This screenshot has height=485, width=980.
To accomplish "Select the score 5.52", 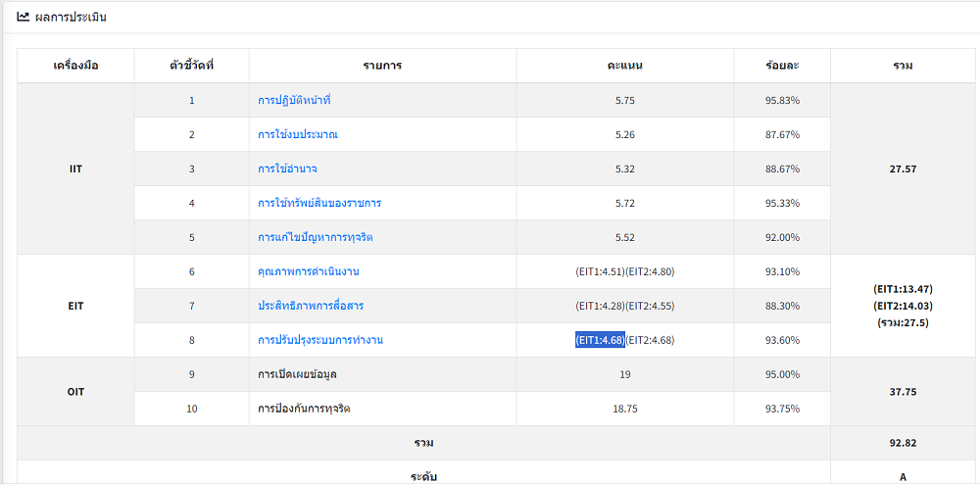I will 625,237.
